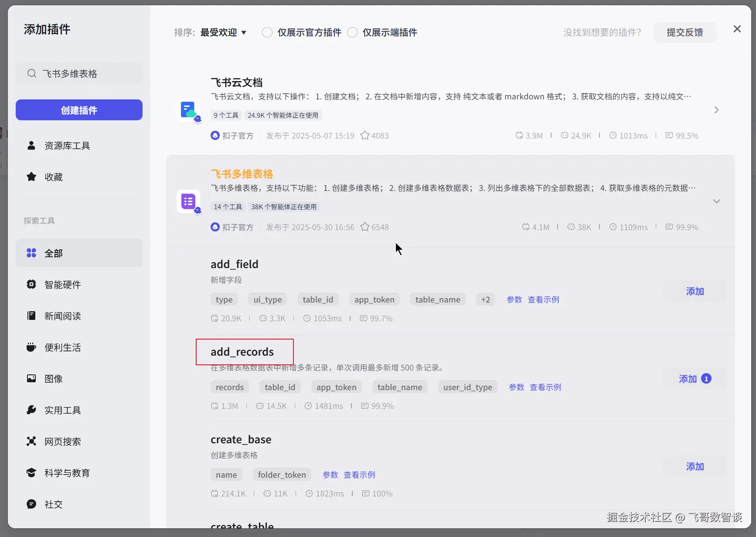Click the records parameter tag
Screen dimensions: 756x537
click(x=230, y=387)
